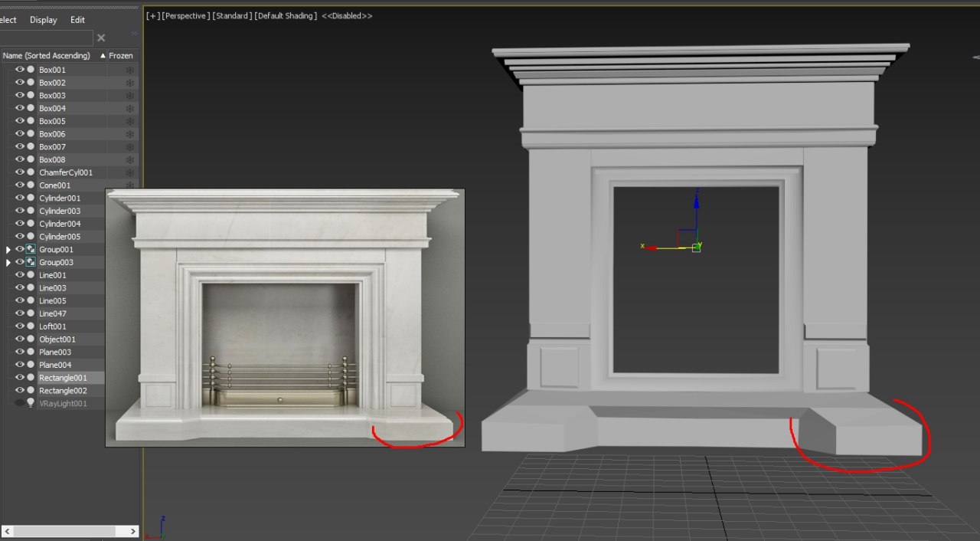Open the [Perspective] viewport menu
Image resolution: width=980 pixels, height=541 pixels.
coord(186,16)
